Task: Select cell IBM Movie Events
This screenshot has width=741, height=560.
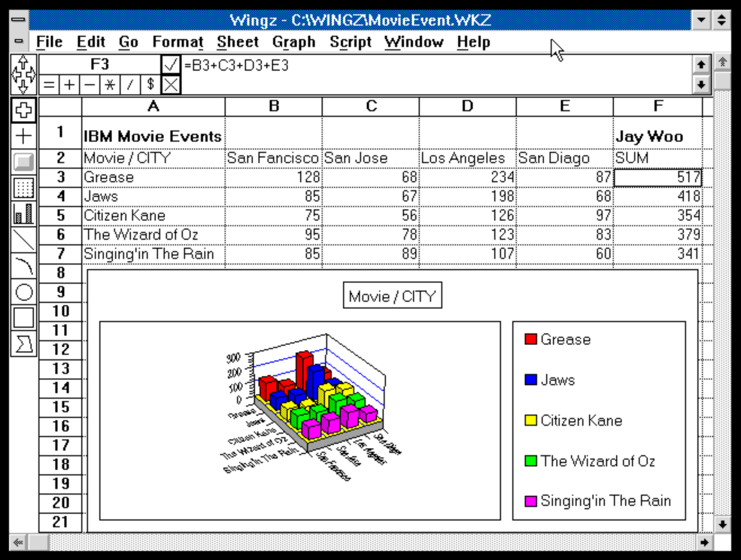Action: coord(153,134)
